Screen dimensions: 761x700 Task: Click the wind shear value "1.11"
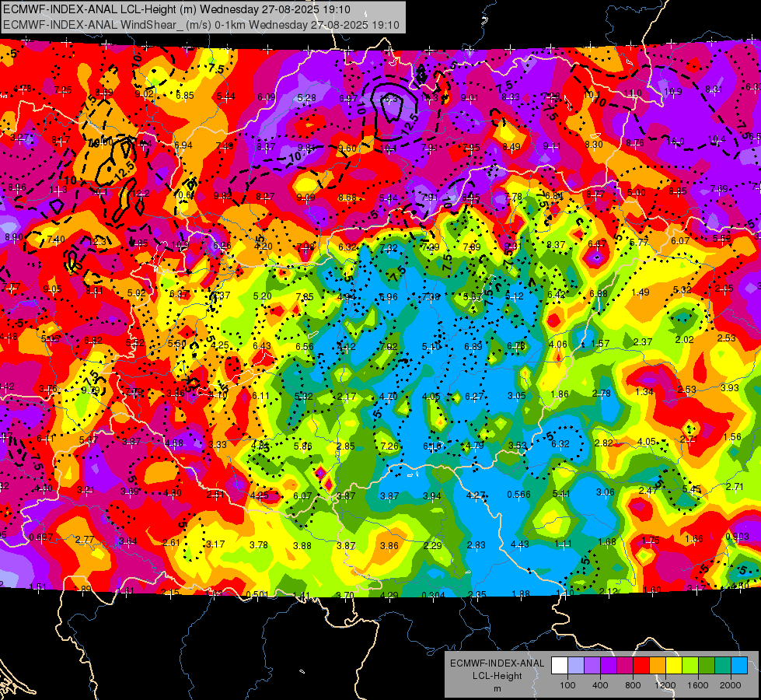[x=563, y=544]
